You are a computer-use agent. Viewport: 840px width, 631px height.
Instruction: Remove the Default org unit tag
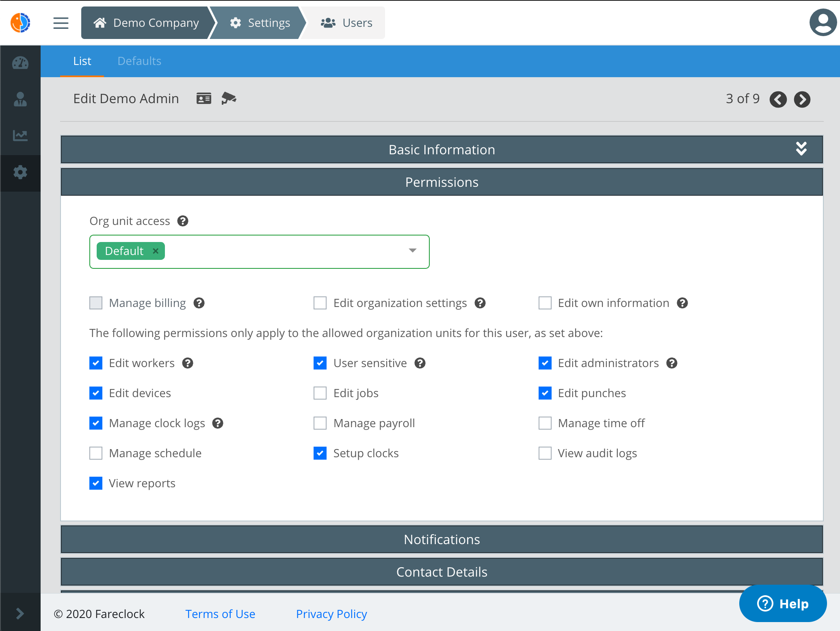(156, 251)
